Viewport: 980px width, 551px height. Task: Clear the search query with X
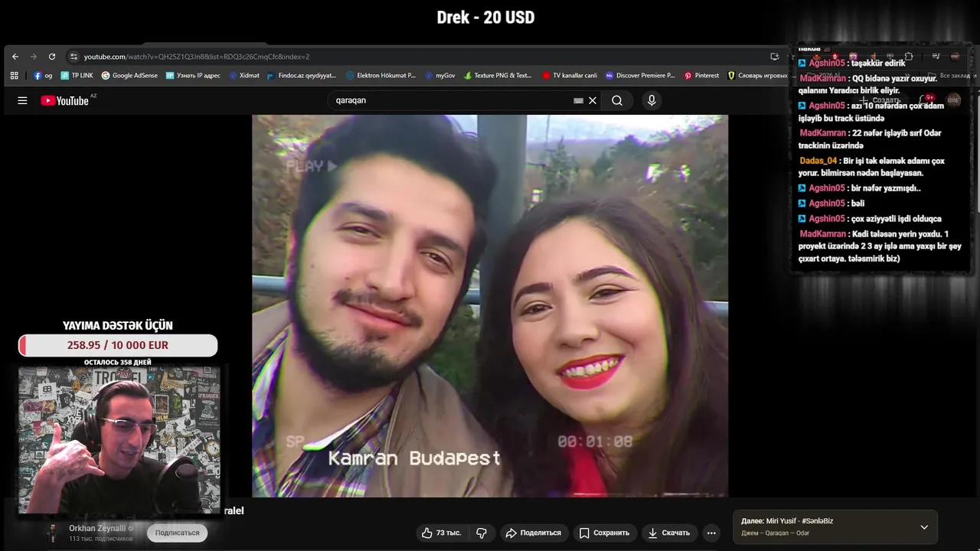[593, 100]
